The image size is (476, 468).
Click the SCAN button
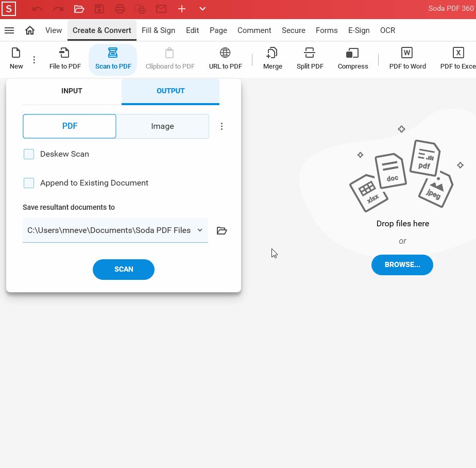124,270
